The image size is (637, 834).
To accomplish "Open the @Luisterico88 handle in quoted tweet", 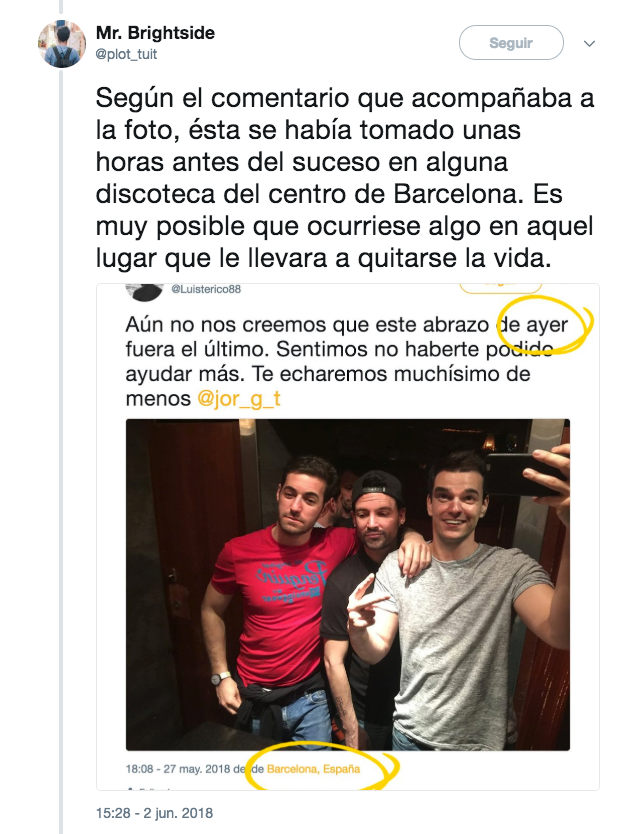I will point(206,289).
